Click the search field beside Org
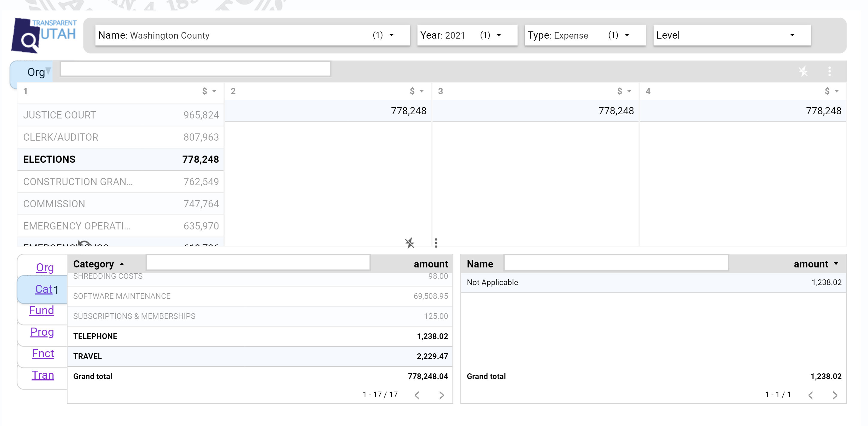Viewport: 868px width, 426px height. [x=195, y=69]
